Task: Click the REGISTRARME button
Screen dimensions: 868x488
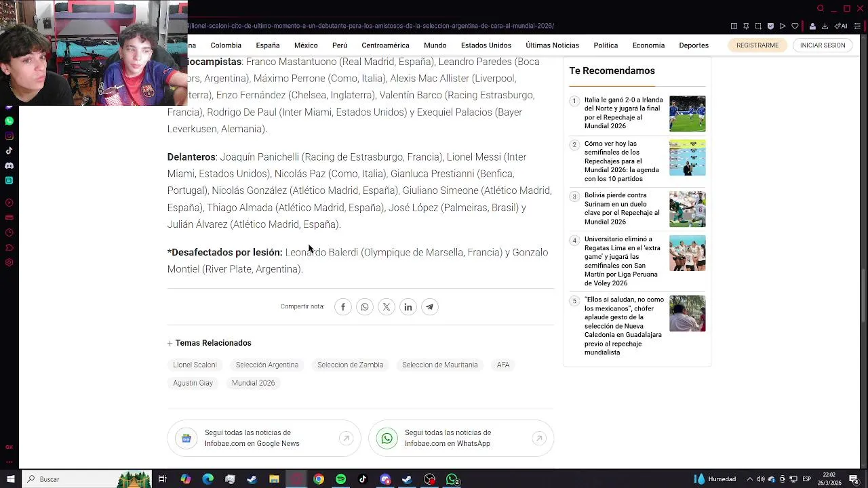Action: coord(757,45)
